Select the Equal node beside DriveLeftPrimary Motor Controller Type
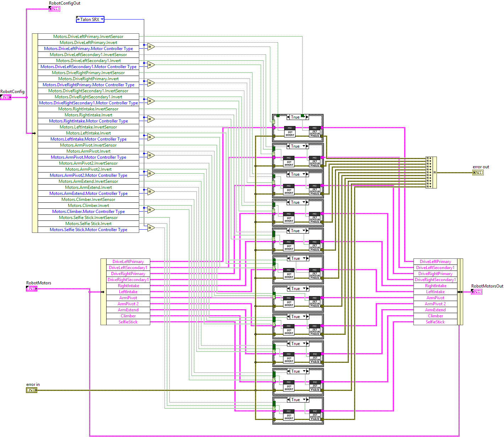Image resolution: width=504 pixels, height=437 pixels. point(151,47)
